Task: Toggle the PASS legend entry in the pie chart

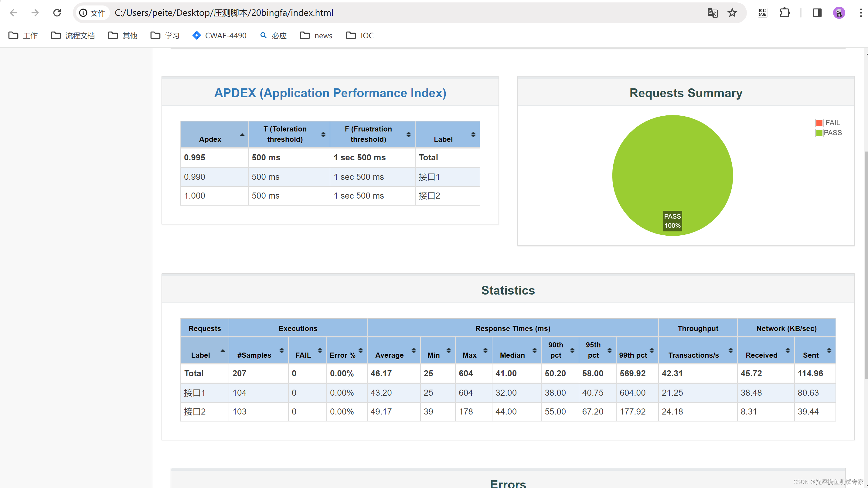Action: (x=829, y=133)
